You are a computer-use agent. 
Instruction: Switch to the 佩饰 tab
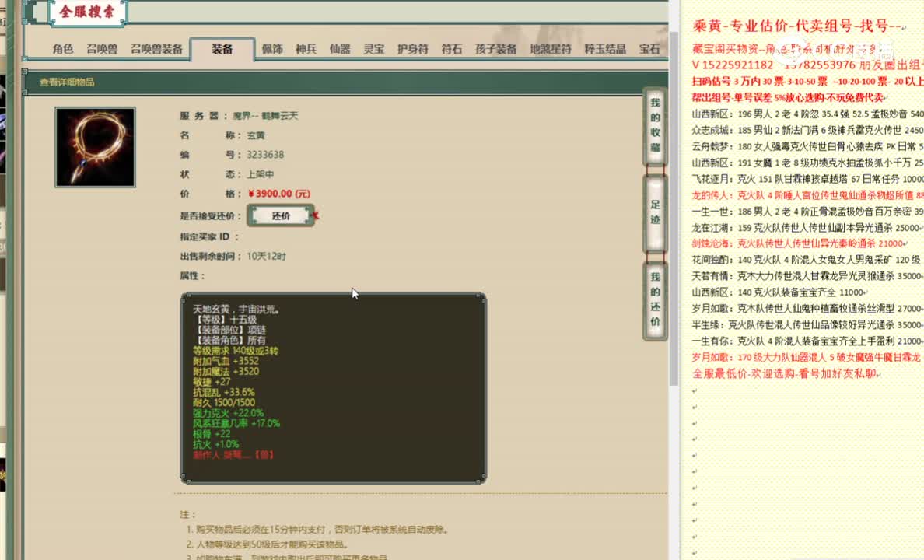click(272, 49)
